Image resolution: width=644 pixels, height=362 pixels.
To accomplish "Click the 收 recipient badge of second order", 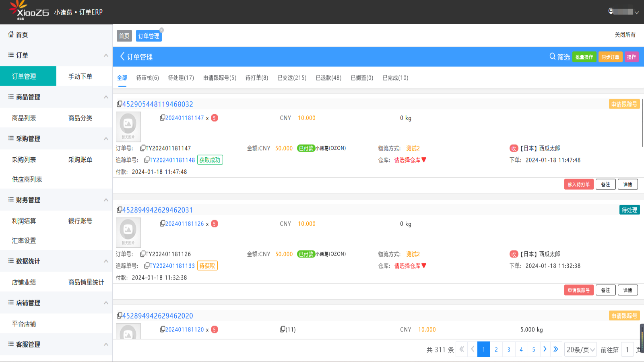I will pos(514,254).
